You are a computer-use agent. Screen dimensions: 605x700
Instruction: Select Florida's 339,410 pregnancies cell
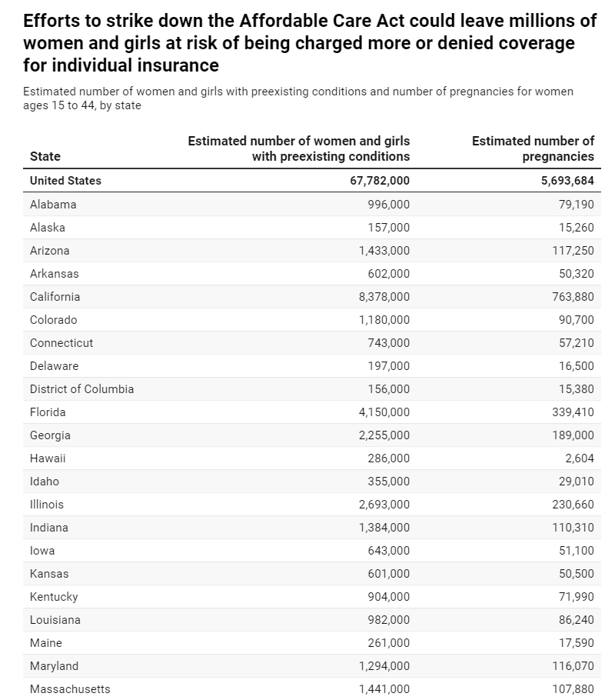click(x=573, y=412)
